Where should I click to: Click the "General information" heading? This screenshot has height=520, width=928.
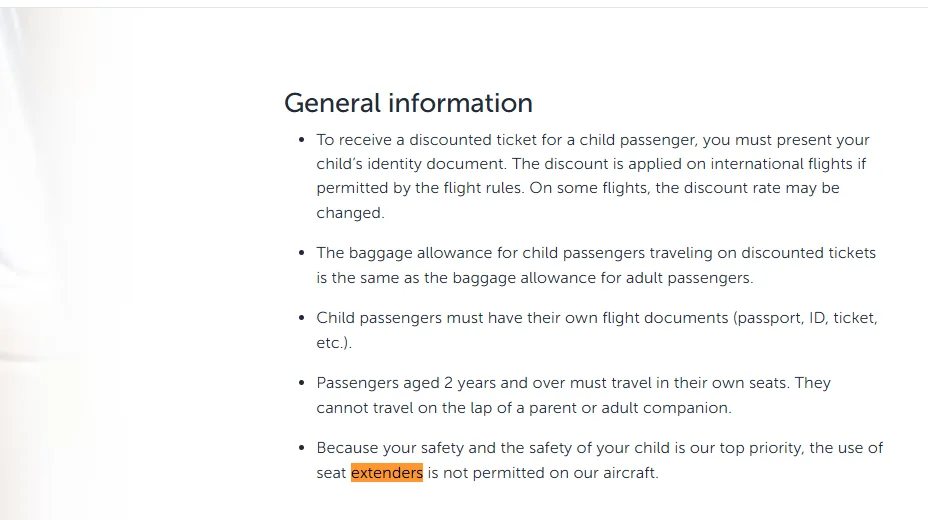(x=408, y=103)
